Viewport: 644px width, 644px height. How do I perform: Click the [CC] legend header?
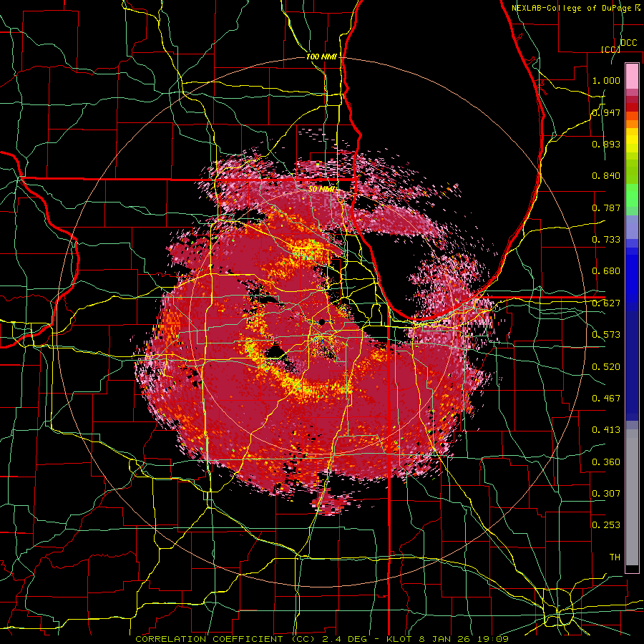610,49
